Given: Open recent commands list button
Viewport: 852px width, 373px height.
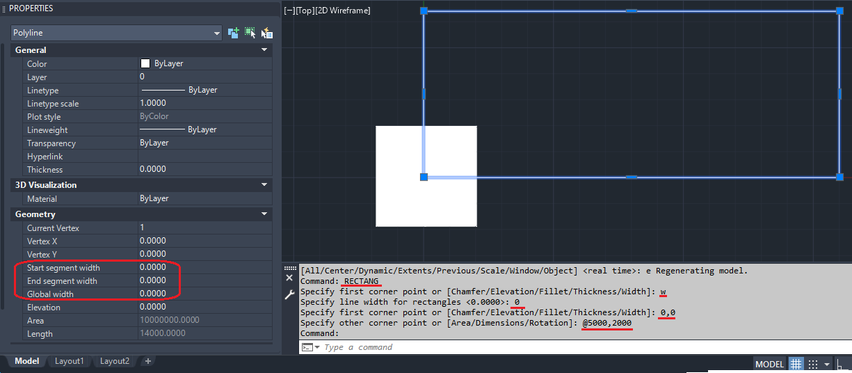Looking at the screenshot, I should pyautogui.click(x=310, y=347).
